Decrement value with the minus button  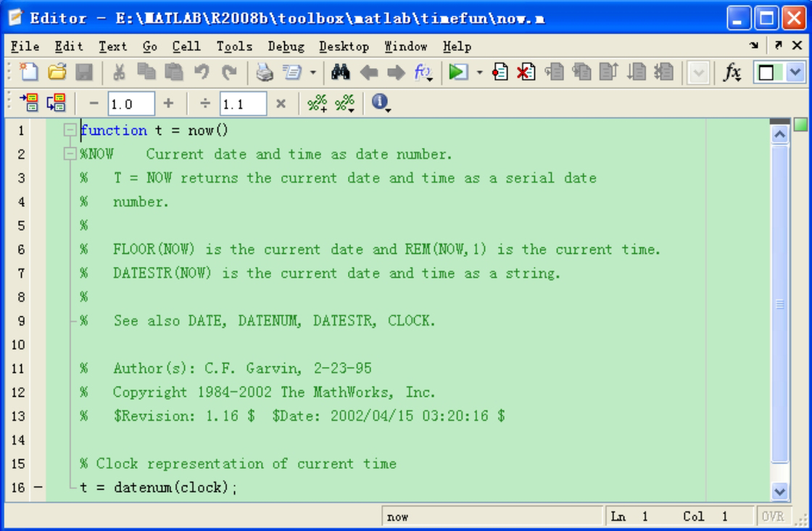point(94,104)
